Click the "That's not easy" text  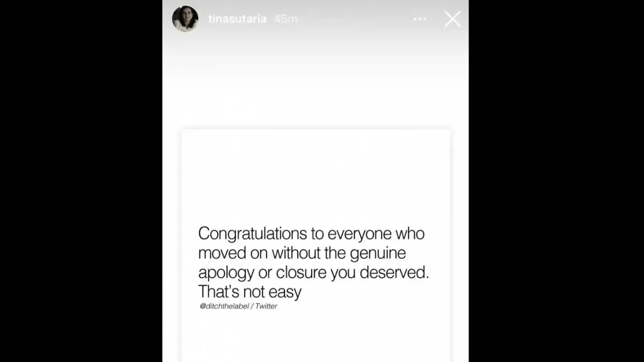pos(250,292)
